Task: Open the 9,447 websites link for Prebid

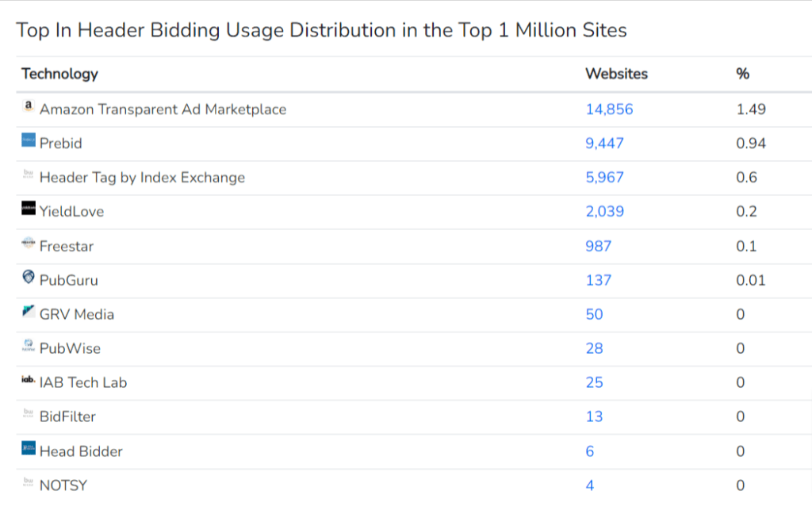Action: pos(604,144)
